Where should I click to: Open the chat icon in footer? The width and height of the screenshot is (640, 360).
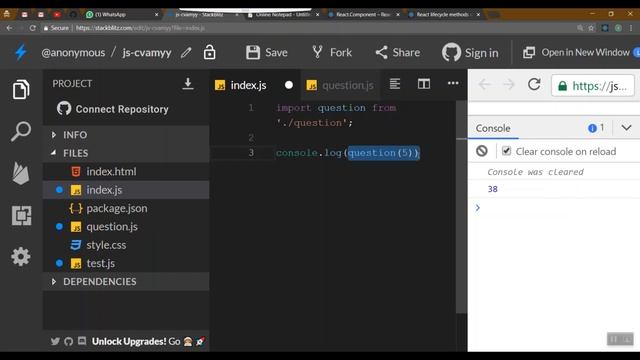pyautogui.click(x=82, y=340)
